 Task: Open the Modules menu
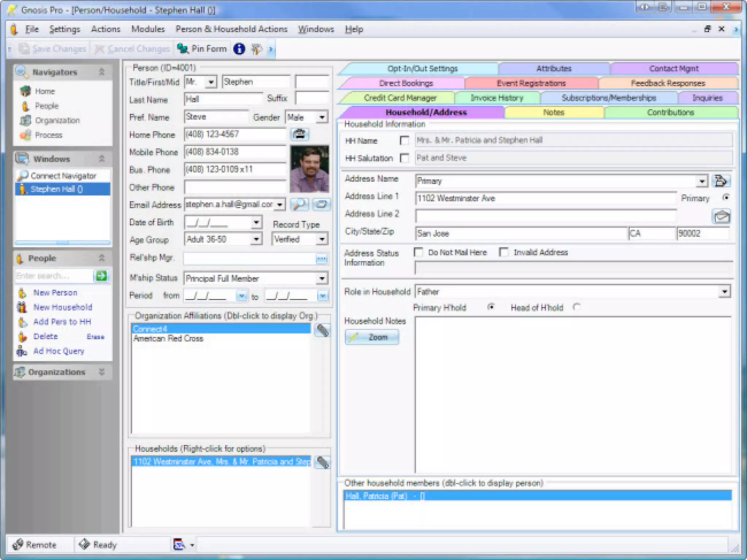click(148, 29)
